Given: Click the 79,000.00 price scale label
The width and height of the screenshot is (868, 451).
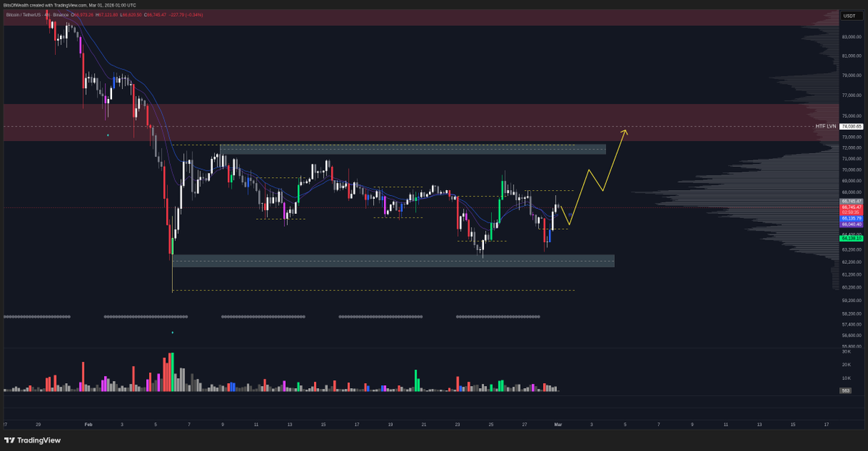Looking at the screenshot, I should [x=850, y=75].
